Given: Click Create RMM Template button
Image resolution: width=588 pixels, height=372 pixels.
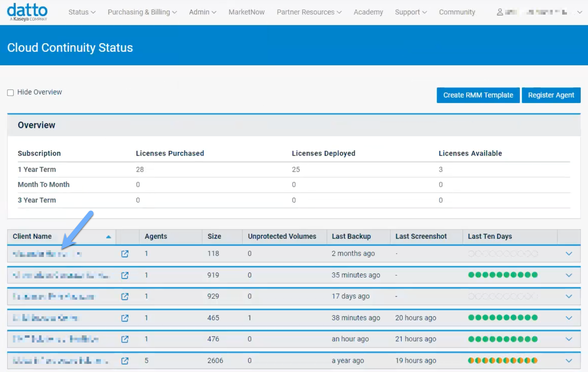Looking at the screenshot, I should coord(478,95).
